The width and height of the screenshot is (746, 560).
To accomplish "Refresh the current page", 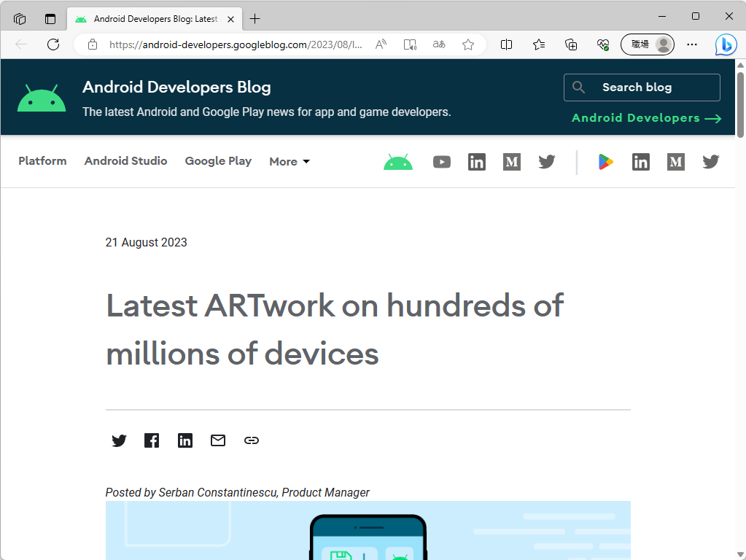I will click(x=53, y=44).
